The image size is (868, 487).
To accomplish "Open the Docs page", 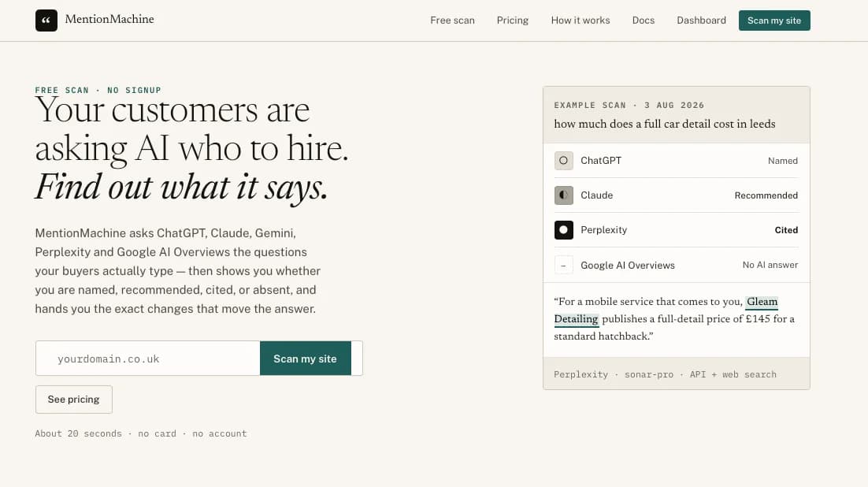I will click(x=644, y=20).
